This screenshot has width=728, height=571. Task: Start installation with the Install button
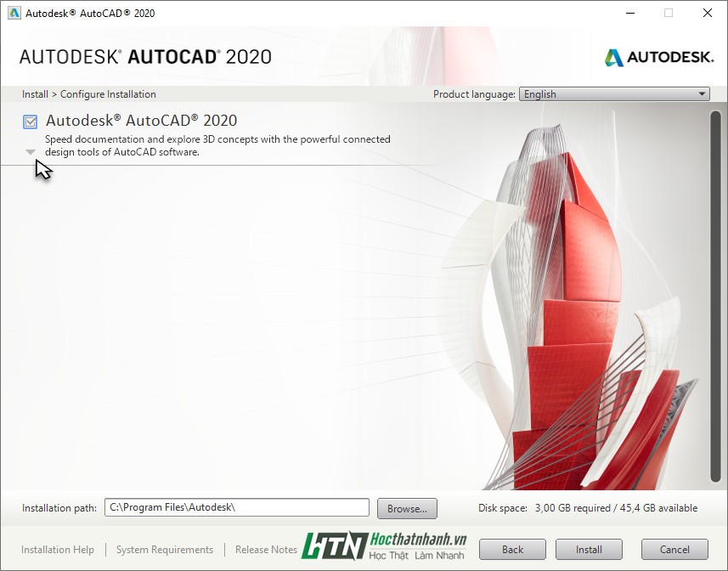pos(589,550)
